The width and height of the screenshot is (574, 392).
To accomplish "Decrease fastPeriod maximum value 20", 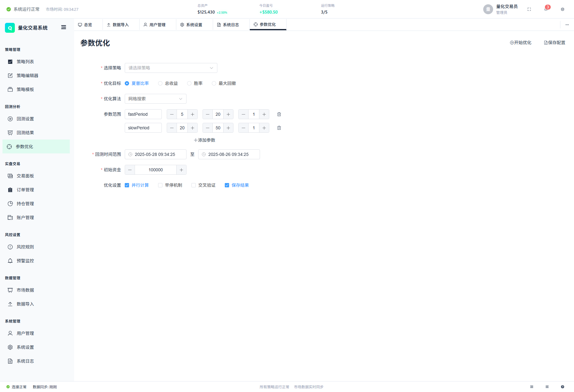I will [x=207, y=114].
